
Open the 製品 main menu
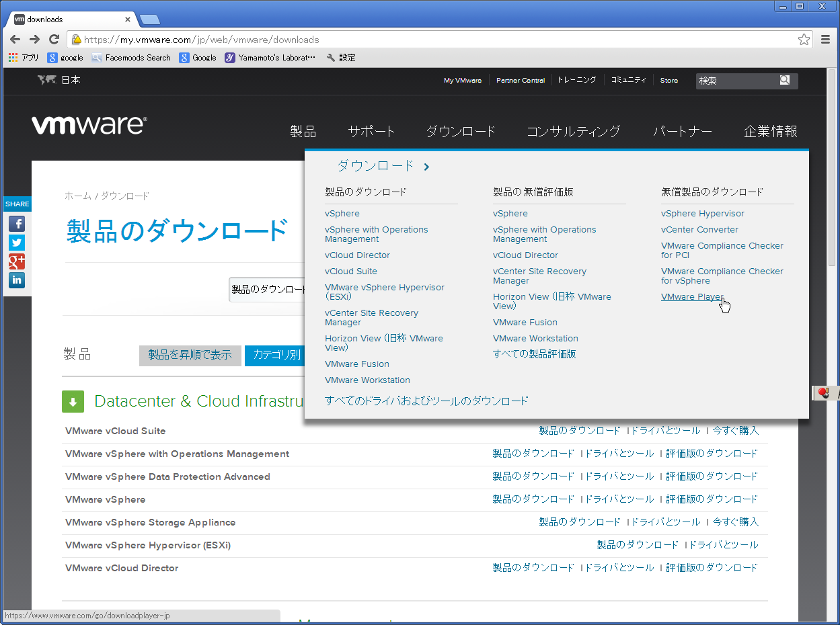tap(303, 132)
